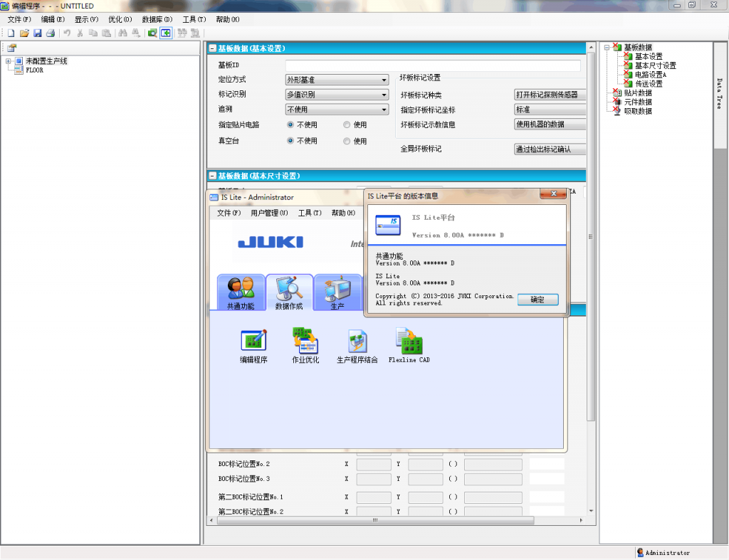Click the Print toolbar icon
The height and width of the screenshot is (560, 729).
coord(51,33)
